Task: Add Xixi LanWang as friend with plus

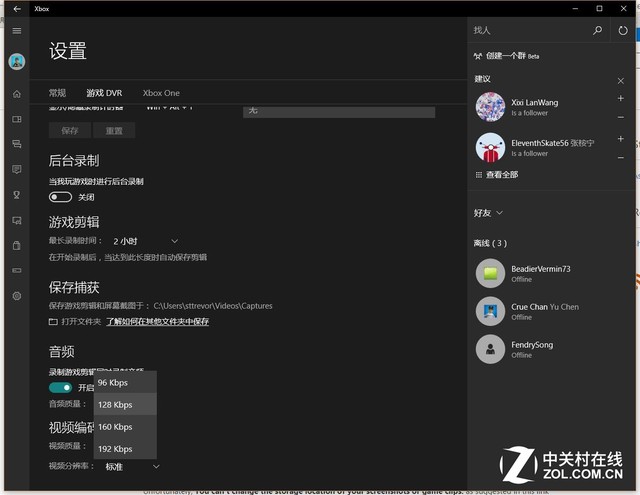Action: click(620, 98)
